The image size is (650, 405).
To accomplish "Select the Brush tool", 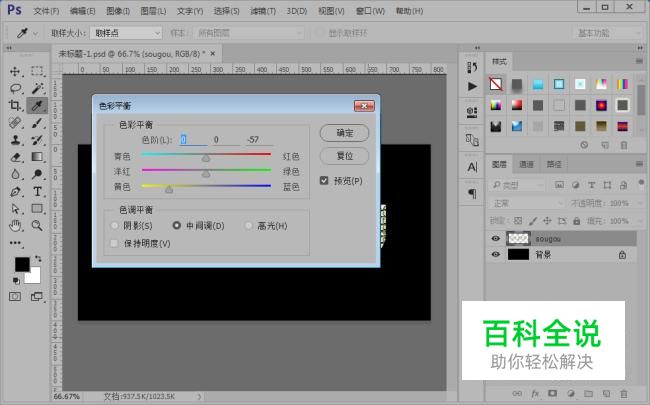I will [37, 123].
